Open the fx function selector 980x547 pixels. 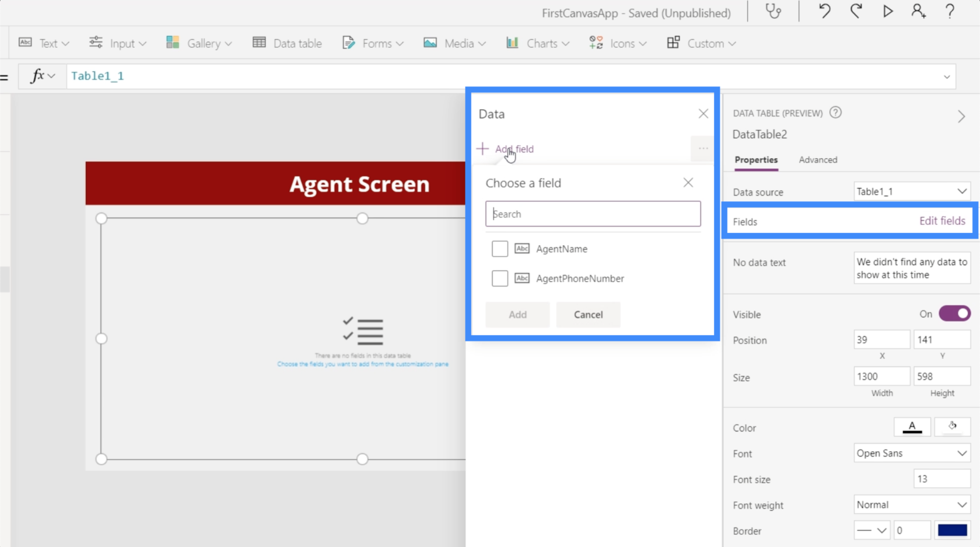point(43,76)
